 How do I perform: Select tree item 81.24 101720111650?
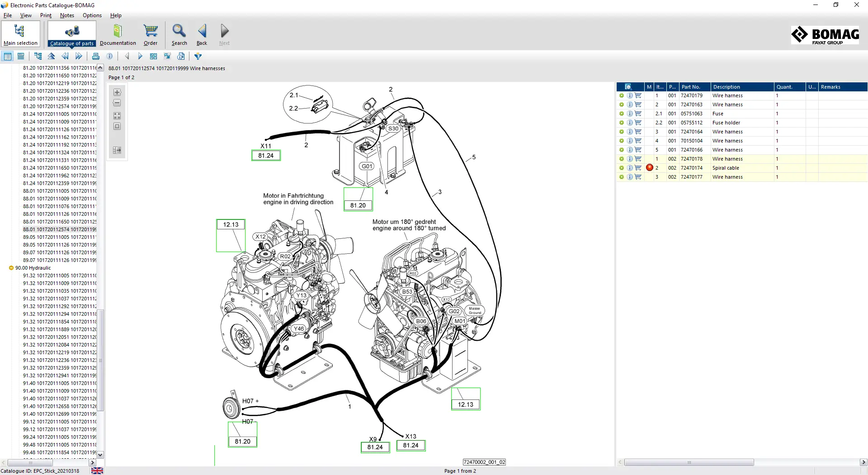tap(60, 168)
